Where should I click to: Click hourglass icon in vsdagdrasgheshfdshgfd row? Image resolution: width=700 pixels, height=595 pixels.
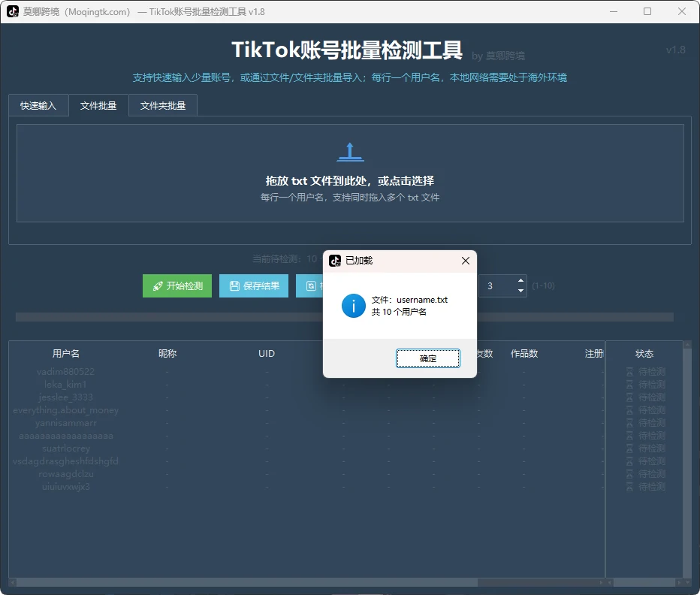click(629, 461)
